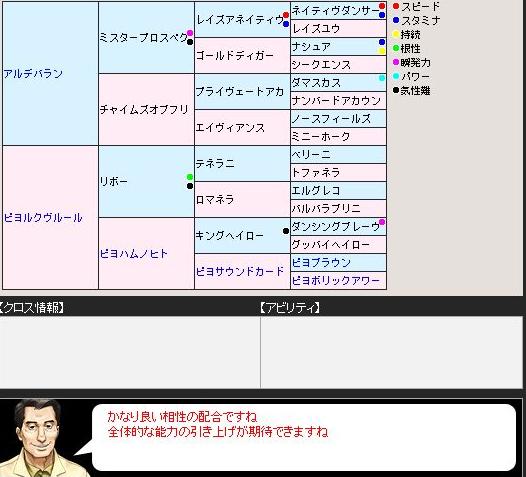Open the ビヨルクヴルール dam link
526x477 pixels.
pos(43,218)
